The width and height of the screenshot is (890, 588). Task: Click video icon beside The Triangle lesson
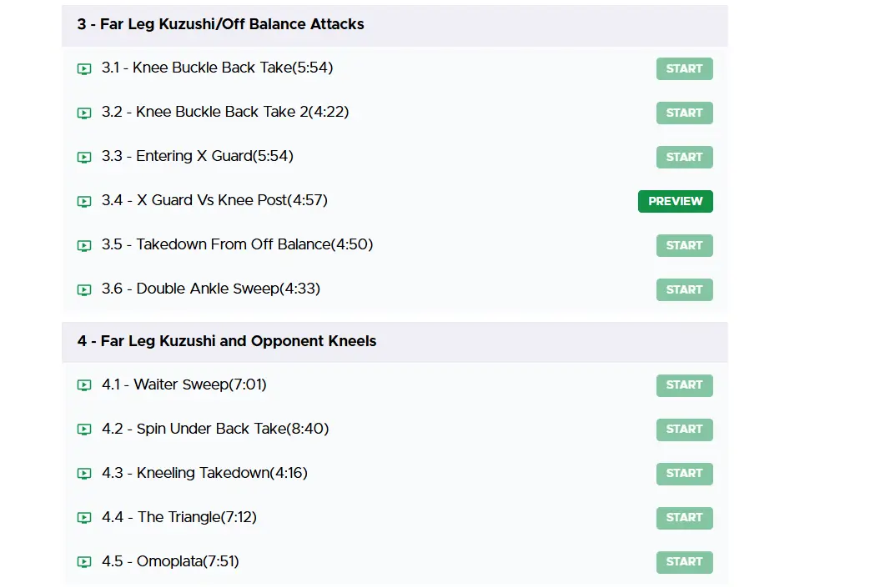pyautogui.click(x=84, y=518)
